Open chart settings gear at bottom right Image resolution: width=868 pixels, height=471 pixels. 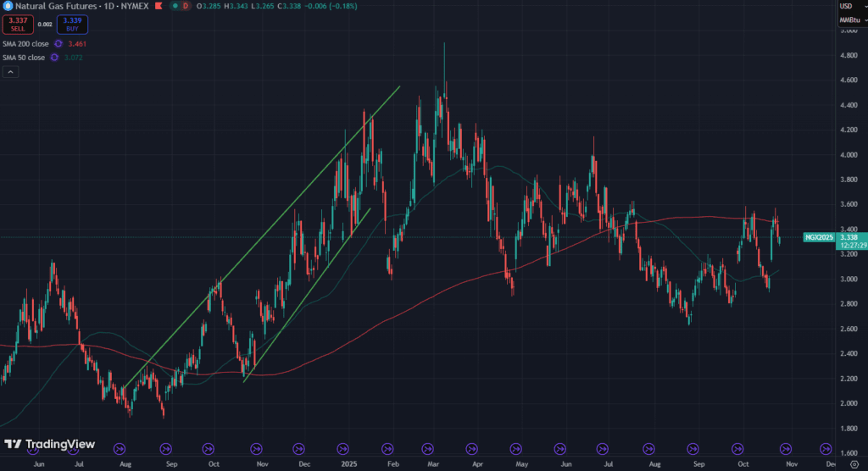click(x=854, y=464)
